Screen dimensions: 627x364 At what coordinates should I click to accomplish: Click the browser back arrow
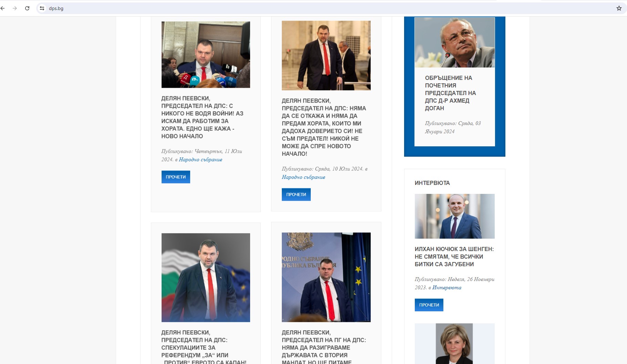(3, 8)
